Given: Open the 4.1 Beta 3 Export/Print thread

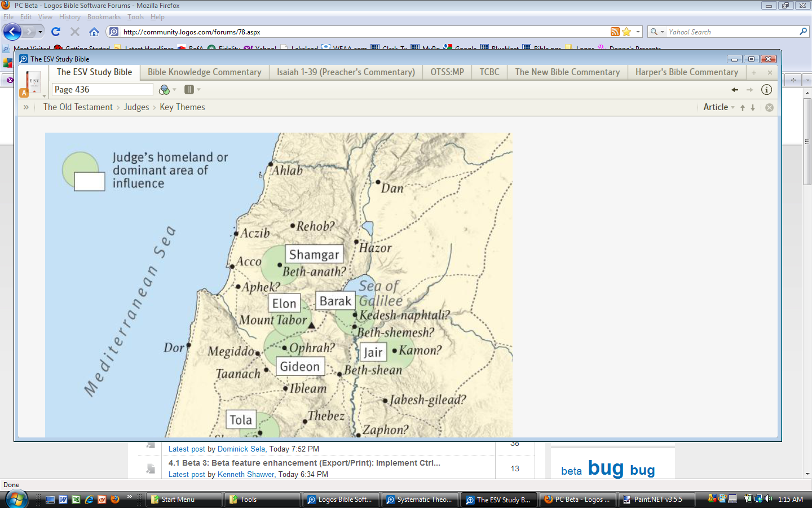Looking at the screenshot, I should 304,463.
